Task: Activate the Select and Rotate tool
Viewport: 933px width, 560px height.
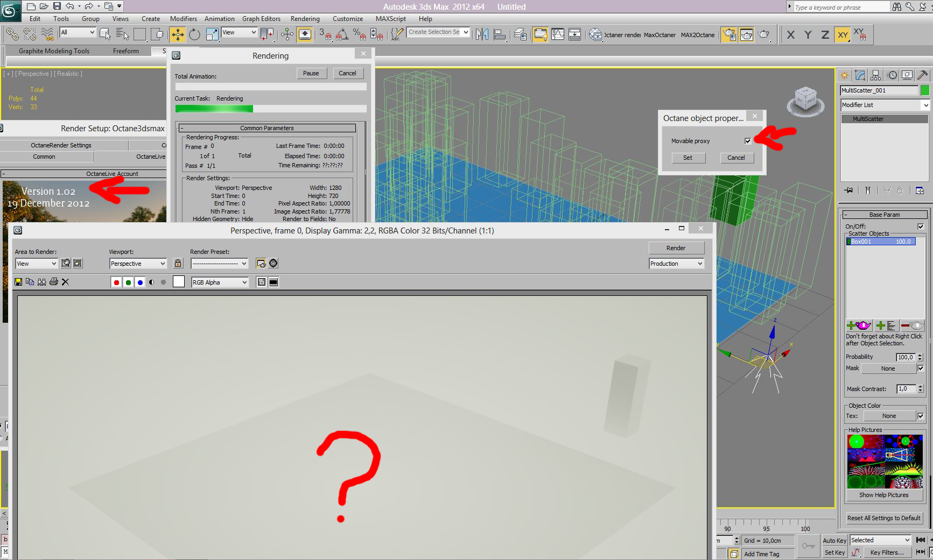Action: (194, 34)
